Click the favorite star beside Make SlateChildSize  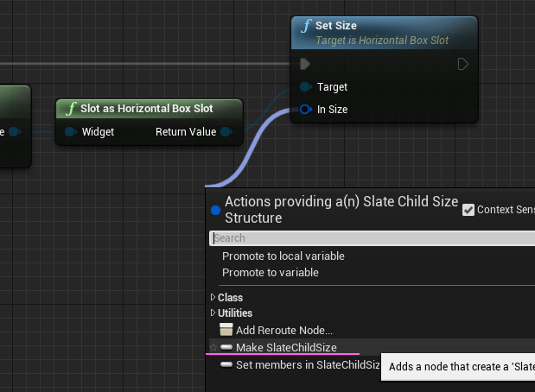pos(213,347)
